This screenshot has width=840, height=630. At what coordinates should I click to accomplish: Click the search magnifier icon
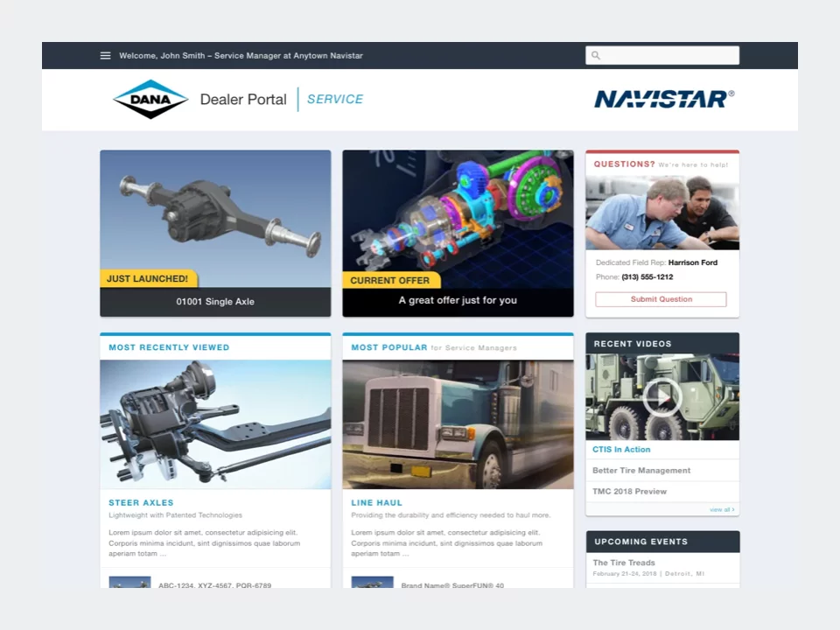pos(596,55)
